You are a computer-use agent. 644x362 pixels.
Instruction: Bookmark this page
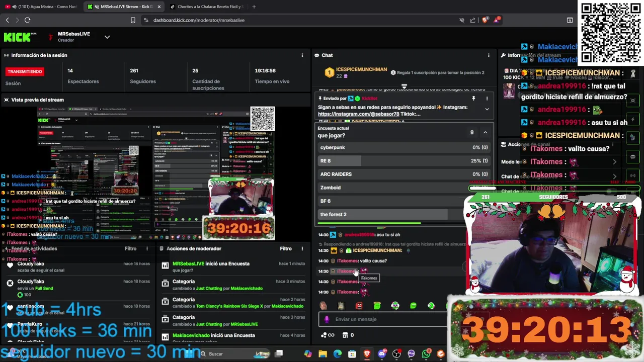click(x=133, y=20)
